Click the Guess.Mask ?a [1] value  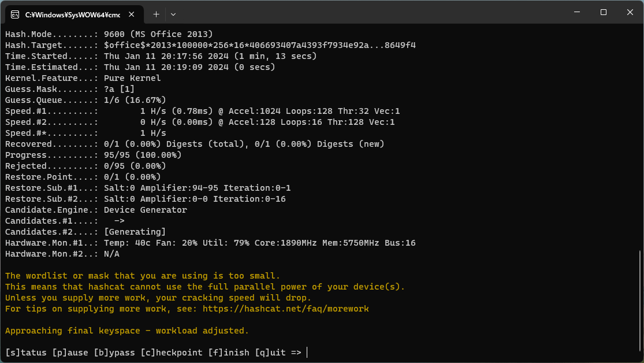pyautogui.click(x=119, y=89)
